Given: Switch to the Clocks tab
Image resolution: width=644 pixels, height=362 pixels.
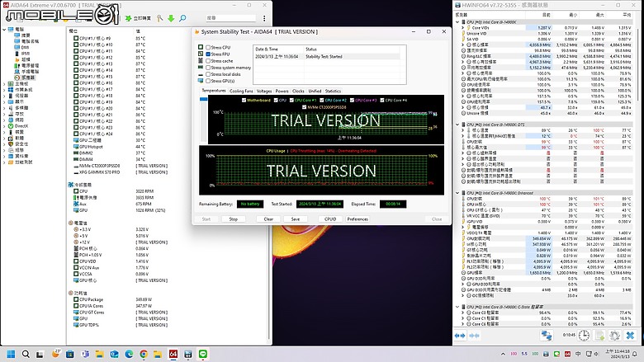Looking at the screenshot, I should (298, 91).
